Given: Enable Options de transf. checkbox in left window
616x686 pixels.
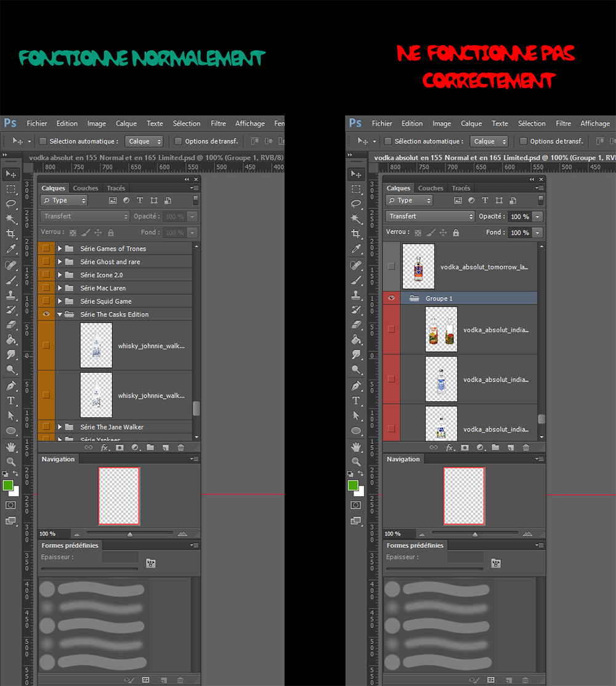Looking at the screenshot, I should click(x=179, y=141).
